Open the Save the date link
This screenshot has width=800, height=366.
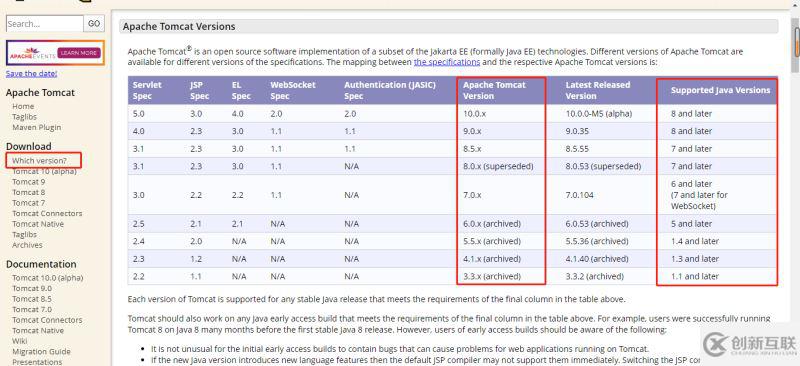[31, 74]
